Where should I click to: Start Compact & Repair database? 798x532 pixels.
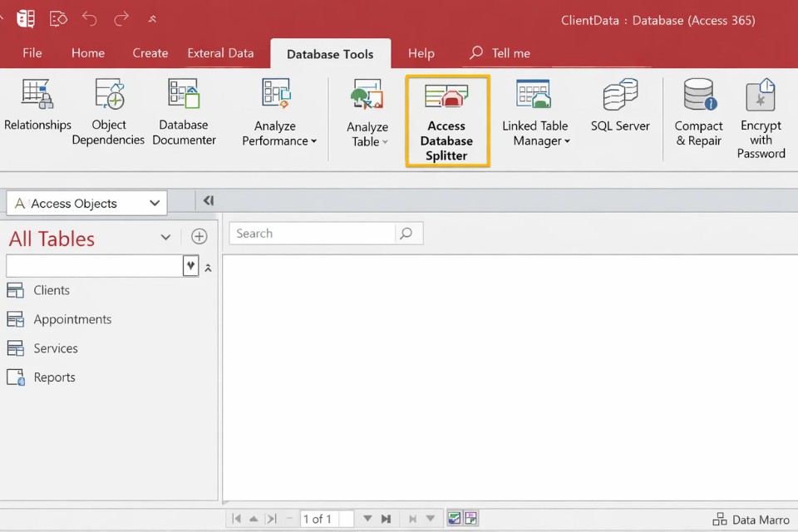coord(698,113)
